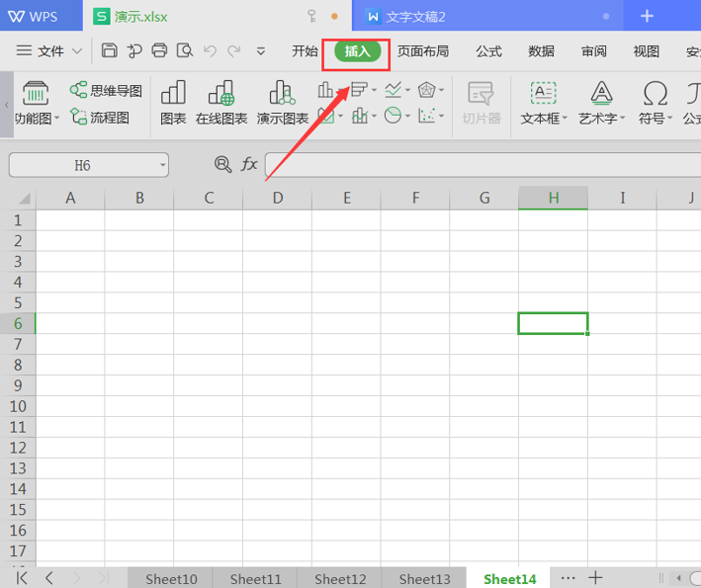701x588 pixels.
Task: Switch to Sheet13 tab
Action: tap(424, 579)
